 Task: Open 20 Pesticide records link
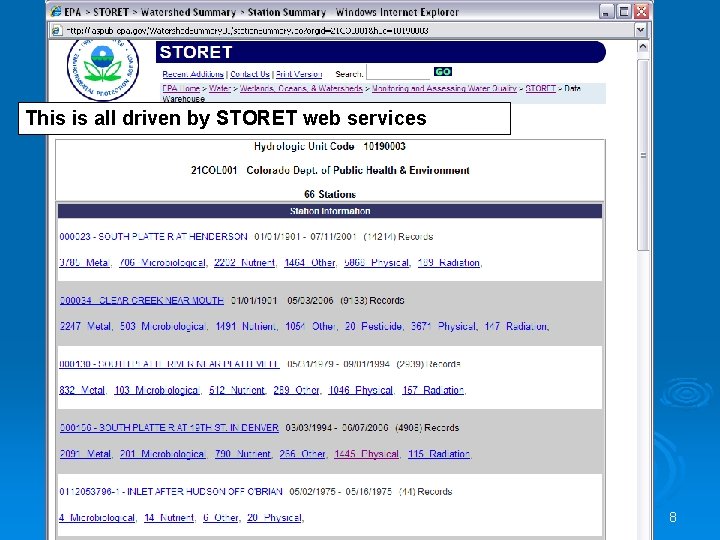[373, 326]
